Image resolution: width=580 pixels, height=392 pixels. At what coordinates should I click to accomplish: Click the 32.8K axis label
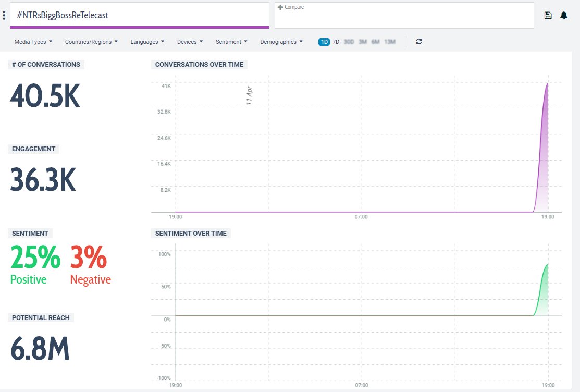tap(164, 112)
